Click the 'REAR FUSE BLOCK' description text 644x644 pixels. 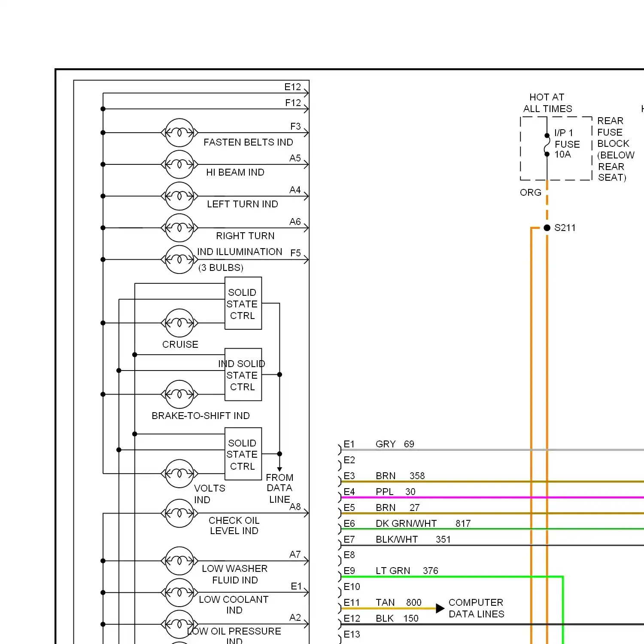click(616, 149)
